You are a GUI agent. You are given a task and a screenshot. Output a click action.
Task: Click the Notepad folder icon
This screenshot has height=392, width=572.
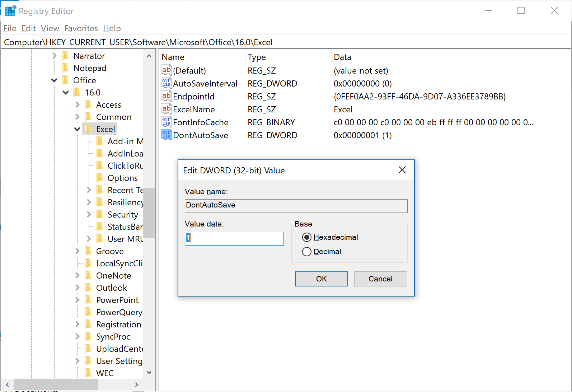point(65,68)
